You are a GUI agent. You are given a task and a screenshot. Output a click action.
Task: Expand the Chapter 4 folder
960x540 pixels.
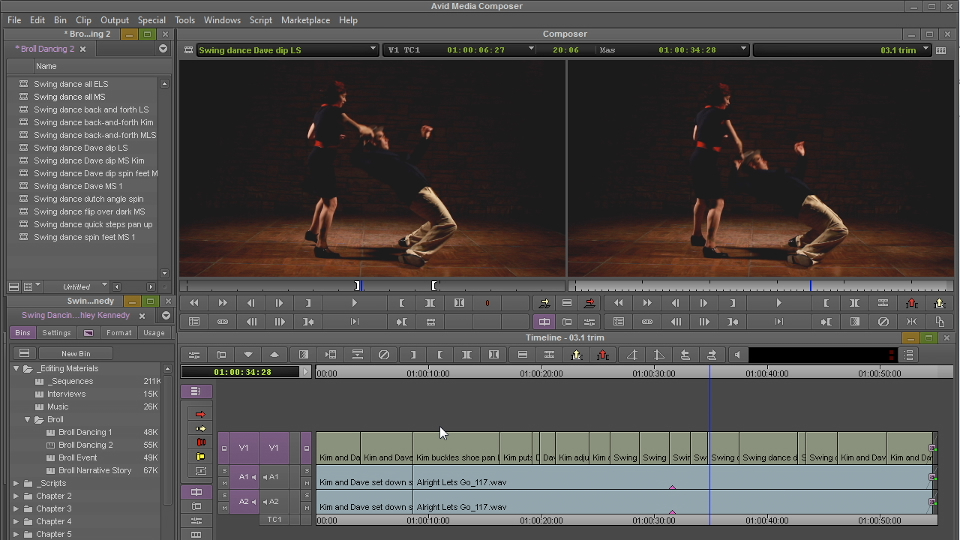[17, 522]
